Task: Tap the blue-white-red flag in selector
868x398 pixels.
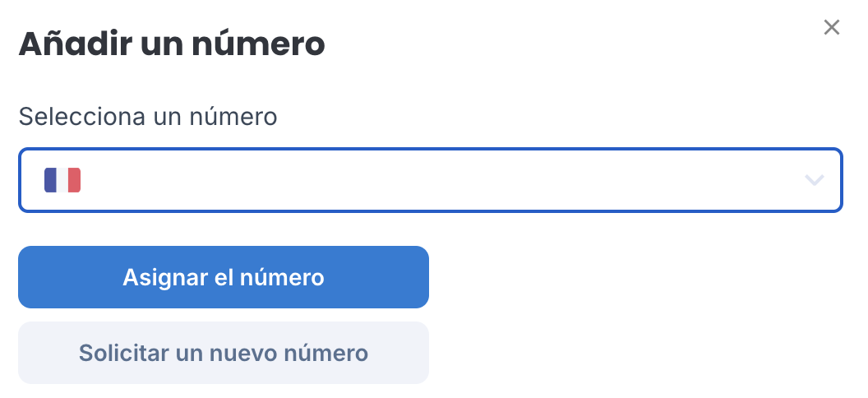Action: coord(62,180)
